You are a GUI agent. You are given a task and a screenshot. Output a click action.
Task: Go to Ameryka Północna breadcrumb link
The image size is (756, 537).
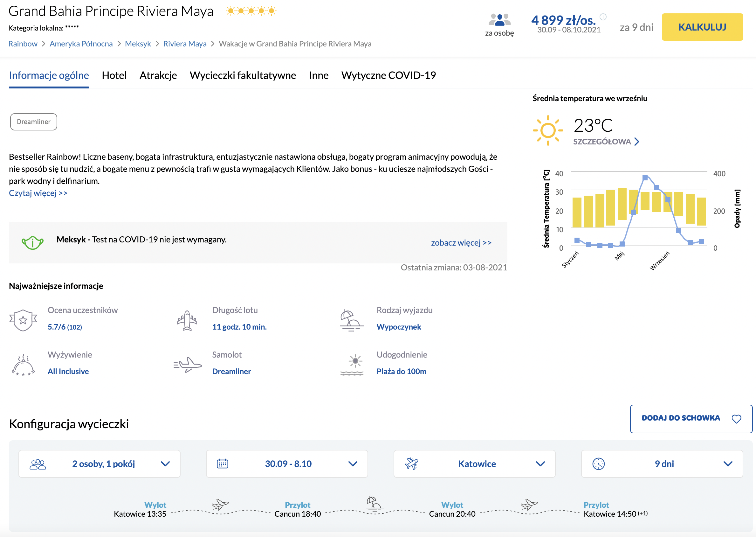click(81, 44)
